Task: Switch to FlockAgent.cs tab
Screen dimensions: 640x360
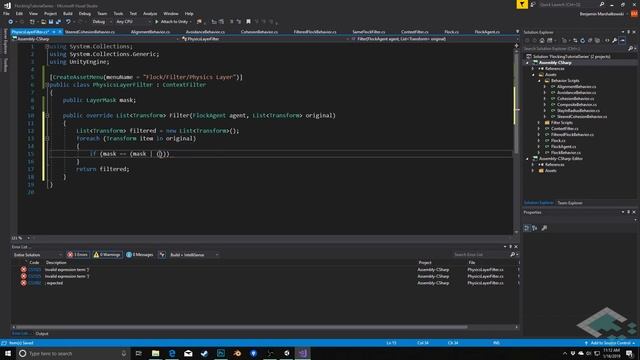Action: (487, 32)
